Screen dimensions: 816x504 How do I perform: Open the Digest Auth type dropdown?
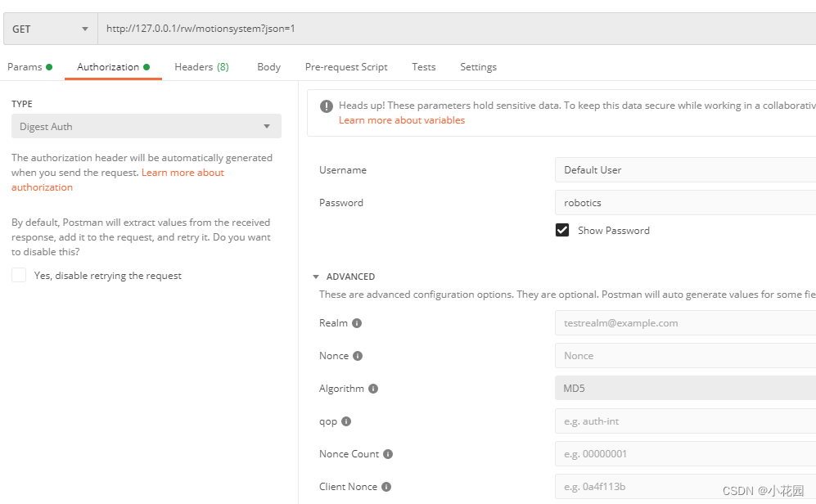pyautogui.click(x=146, y=127)
